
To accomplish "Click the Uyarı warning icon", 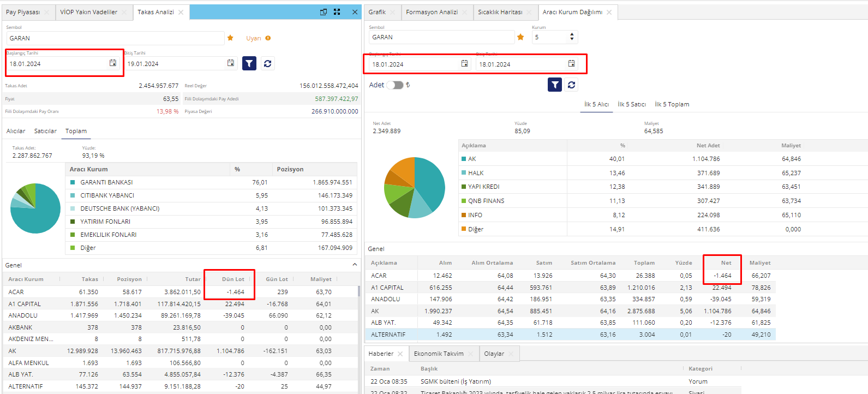I will pos(268,38).
